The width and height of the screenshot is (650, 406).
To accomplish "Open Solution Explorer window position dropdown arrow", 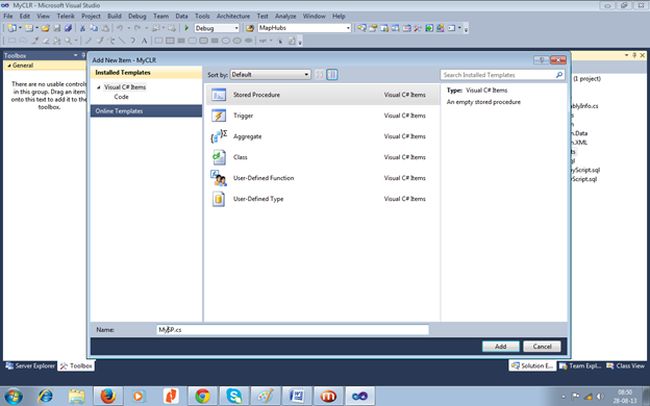I will click(626, 55).
